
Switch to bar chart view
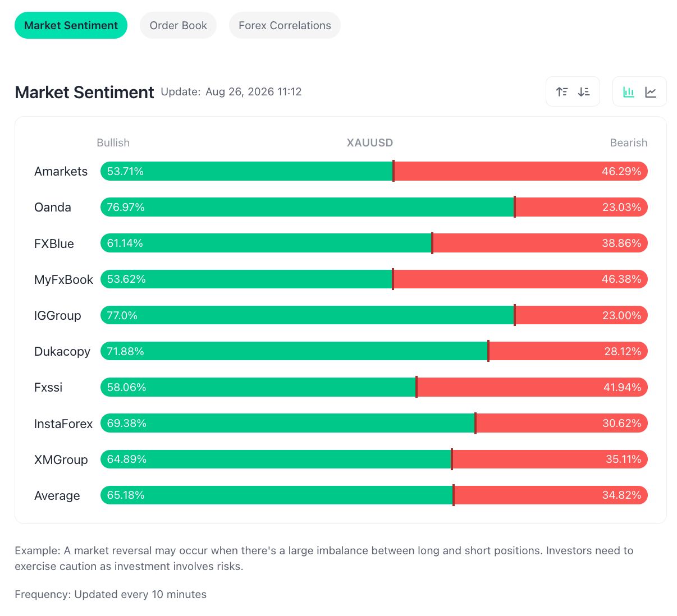629,91
